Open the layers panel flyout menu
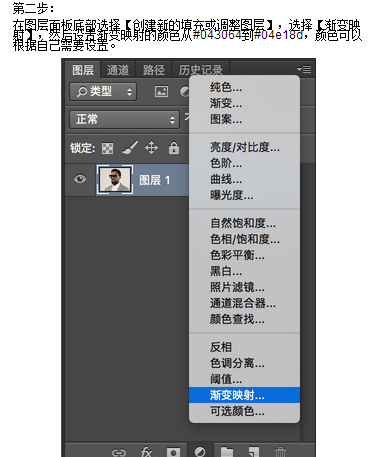 coord(304,69)
